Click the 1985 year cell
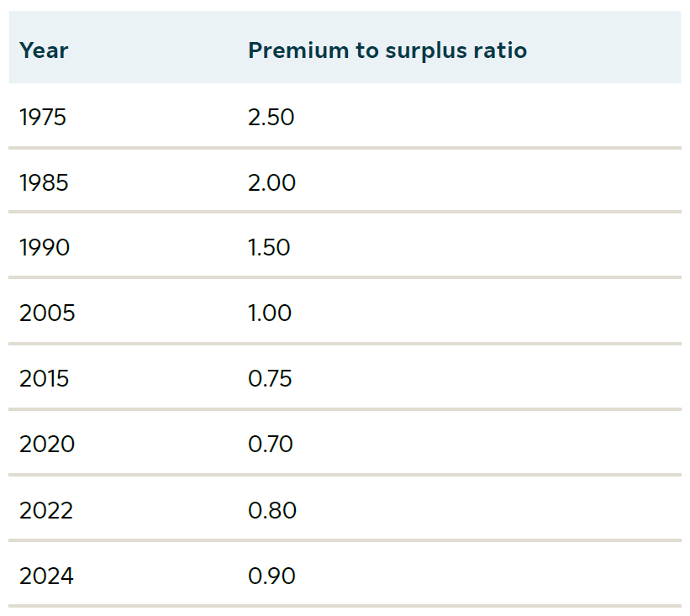690x616 pixels. (x=44, y=182)
